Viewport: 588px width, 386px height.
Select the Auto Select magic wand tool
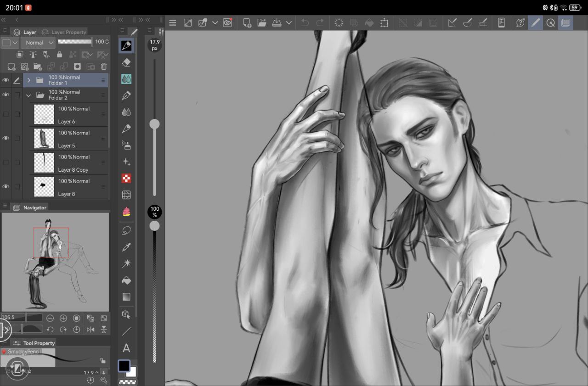pos(126,263)
